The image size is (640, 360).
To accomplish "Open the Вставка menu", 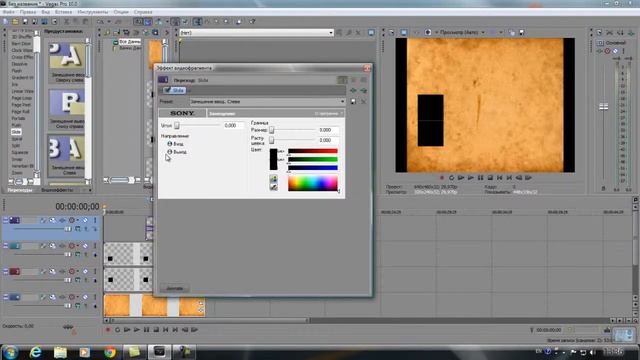I will pyautogui.click(x=63, y=12).
